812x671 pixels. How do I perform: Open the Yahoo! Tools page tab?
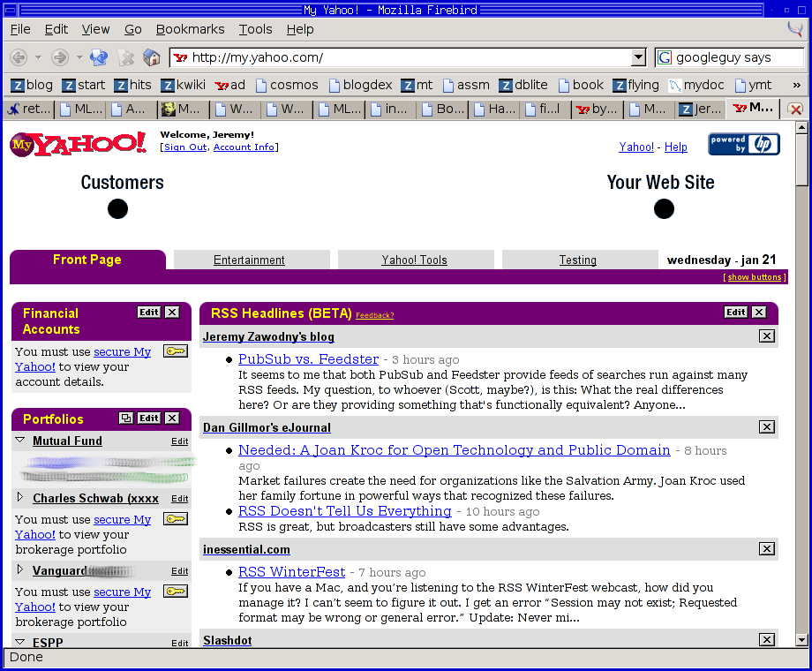(x=414, y=260)
